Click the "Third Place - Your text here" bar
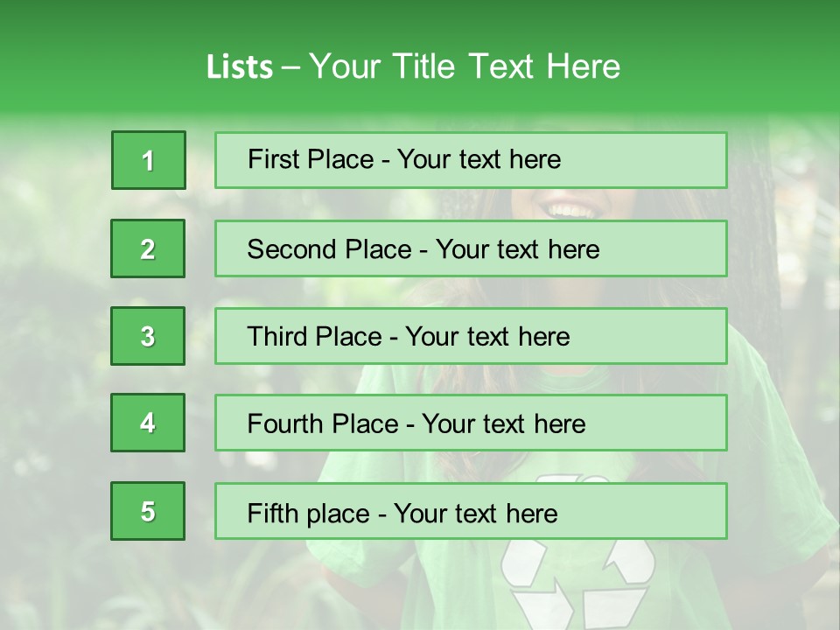This screenshot has height=630, width=840. click(471, 336)
